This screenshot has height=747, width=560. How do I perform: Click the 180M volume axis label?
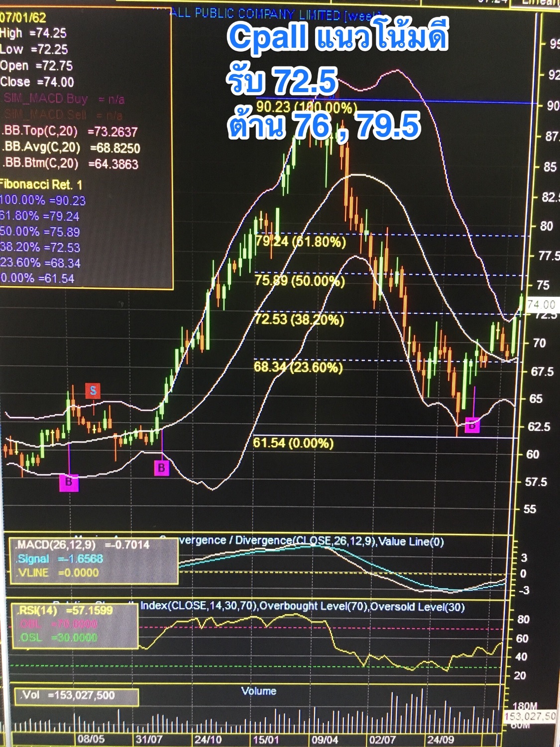tap(525, 706)
